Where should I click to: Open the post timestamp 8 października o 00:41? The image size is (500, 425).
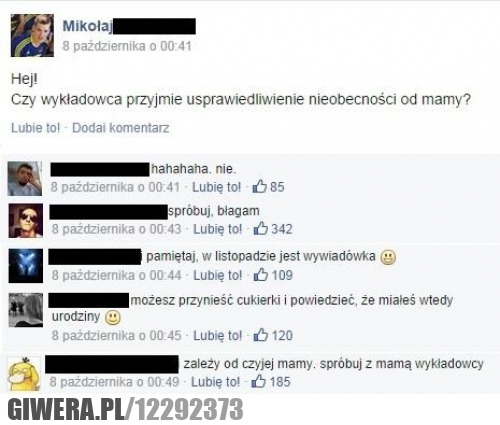(x=127, y=46)
